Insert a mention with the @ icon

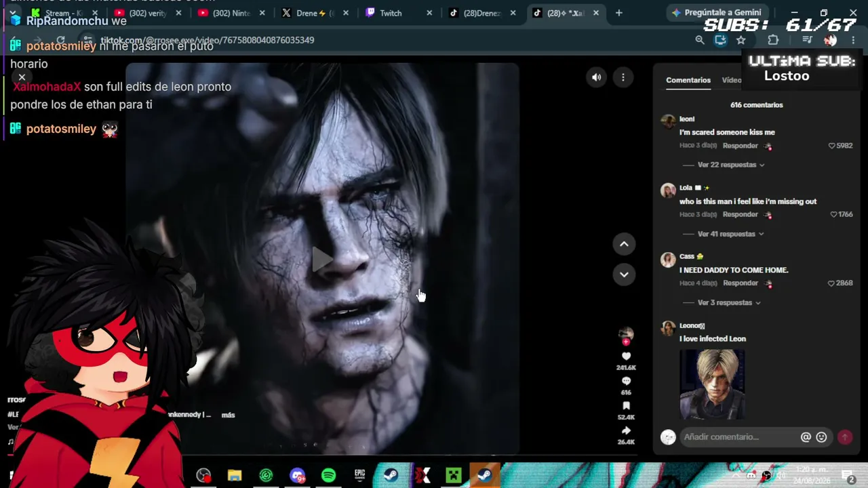[x=806, y=437]
